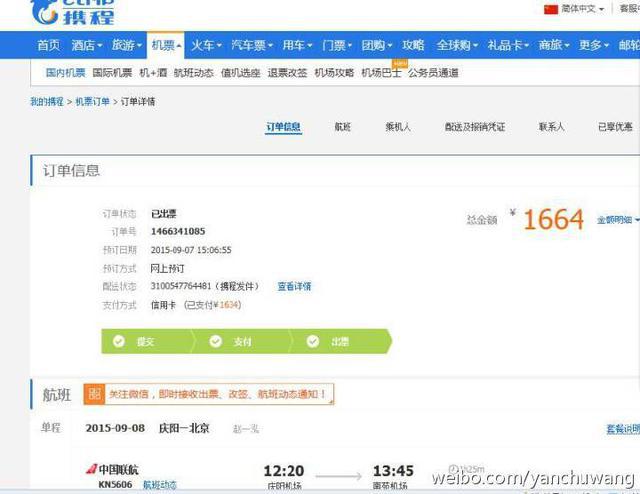Click the delivery number 3100547764481

coord(181,286)
